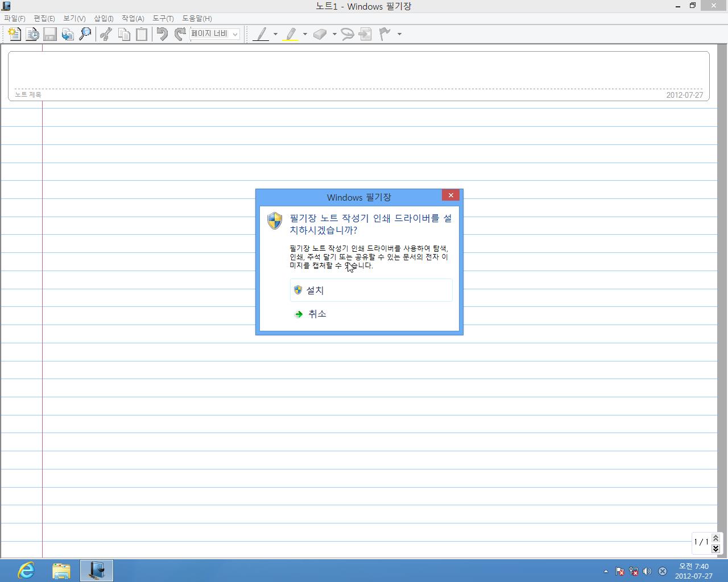
Task: Open the 작업(A) menu
Action: 133,18
